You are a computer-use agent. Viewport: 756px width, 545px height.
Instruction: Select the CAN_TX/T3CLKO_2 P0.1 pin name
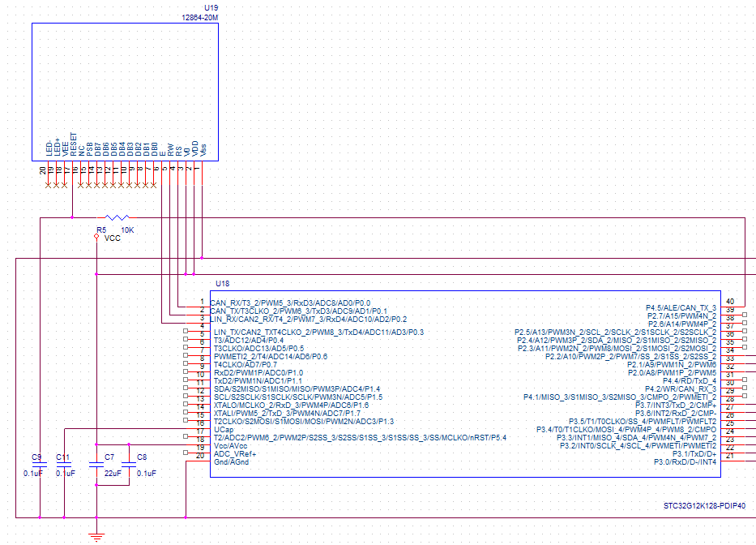(x=298, y=311)
